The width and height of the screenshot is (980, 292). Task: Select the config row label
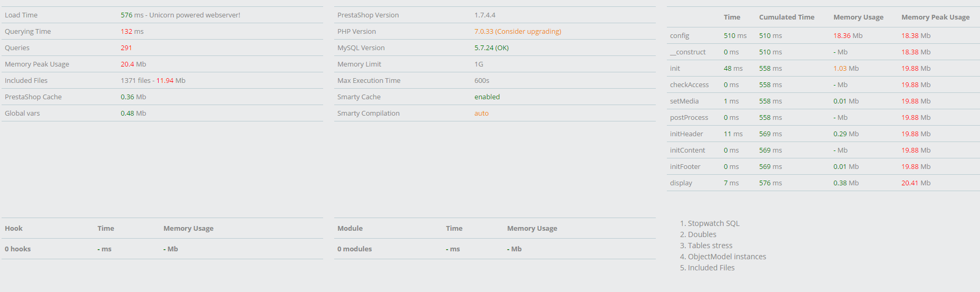pos(680,35)
